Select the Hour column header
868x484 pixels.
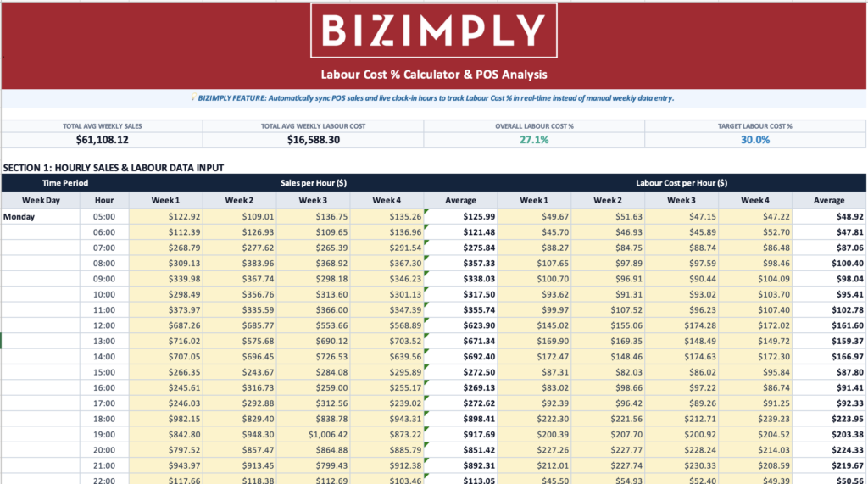(104, 201)
